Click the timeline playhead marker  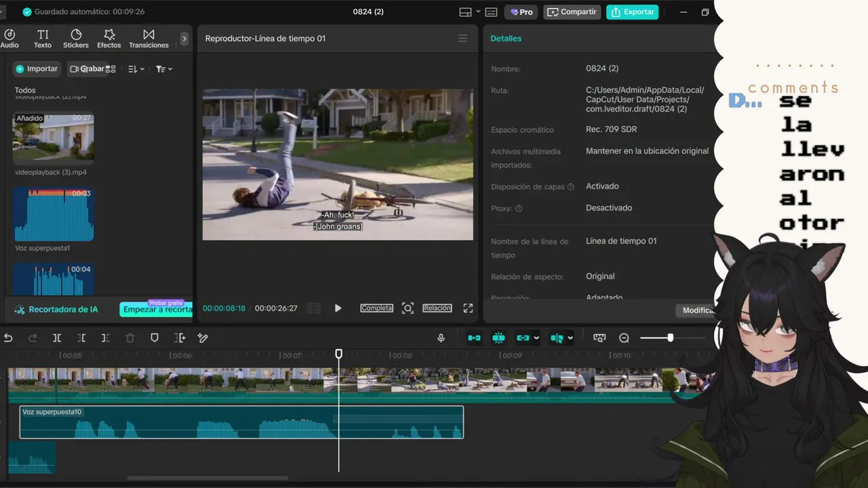tap(339, 354)
